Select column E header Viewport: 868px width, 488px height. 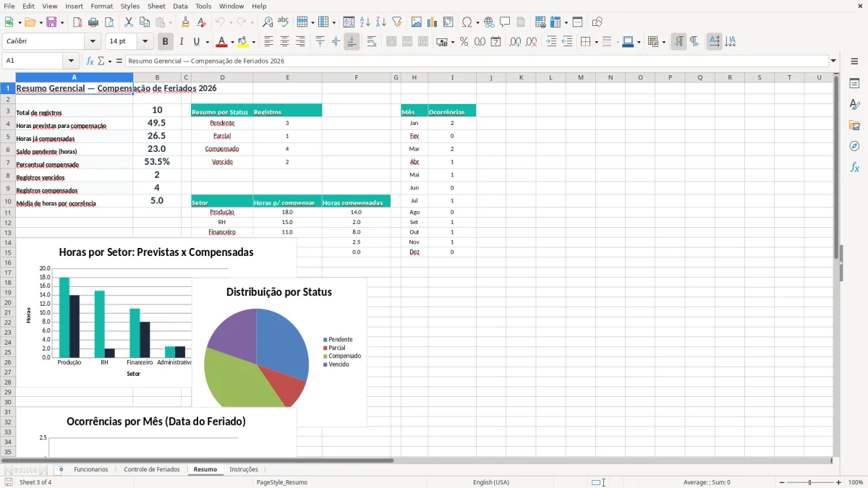(x=287, y=77)
